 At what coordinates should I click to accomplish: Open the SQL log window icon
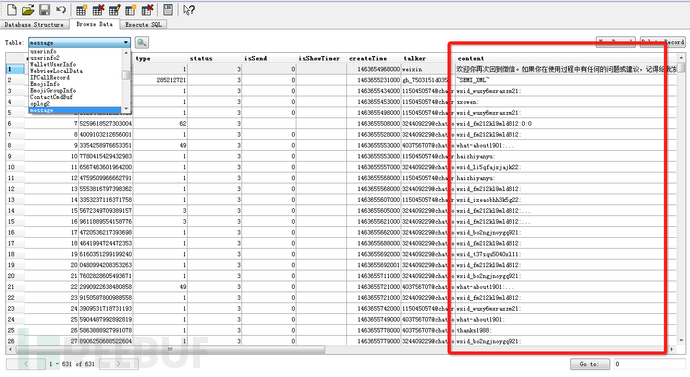[x=168, y=10]
